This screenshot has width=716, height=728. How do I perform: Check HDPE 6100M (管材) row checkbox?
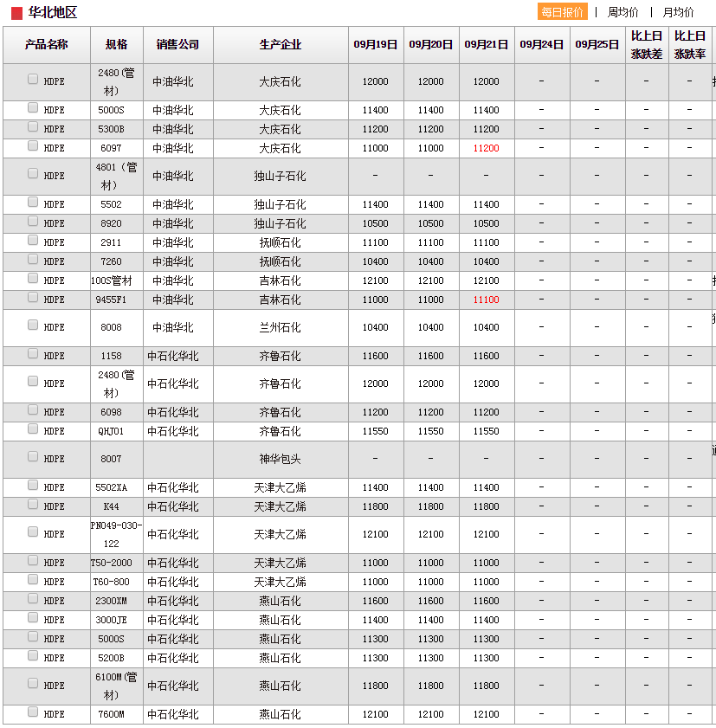[x=33, y=683]
